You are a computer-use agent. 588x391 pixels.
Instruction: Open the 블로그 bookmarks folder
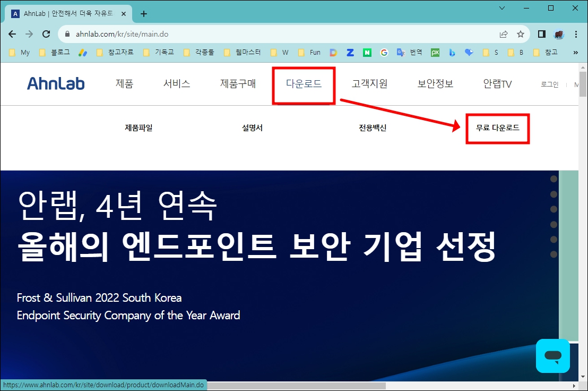[54, 53]
